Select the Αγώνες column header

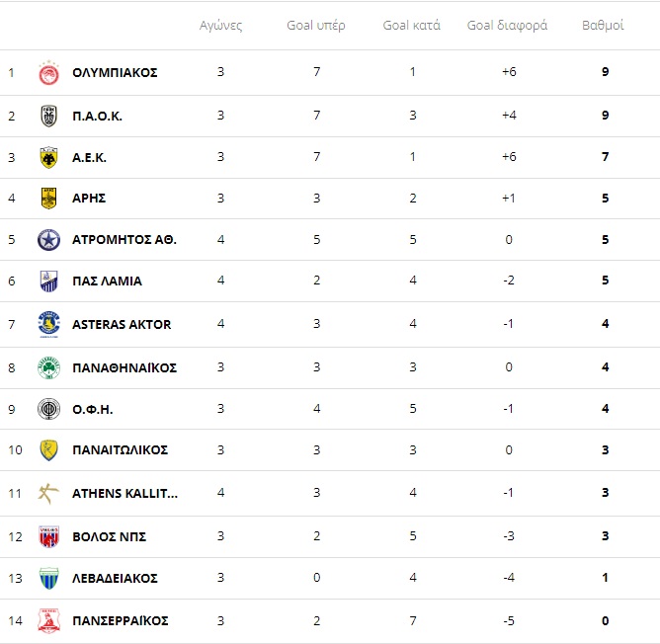(x=220, y=26)
